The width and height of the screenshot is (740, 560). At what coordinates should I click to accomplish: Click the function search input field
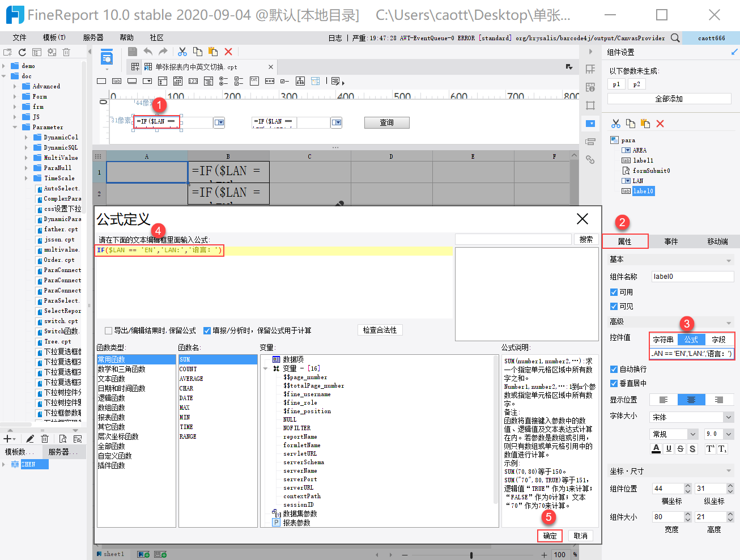coord(513,239)
